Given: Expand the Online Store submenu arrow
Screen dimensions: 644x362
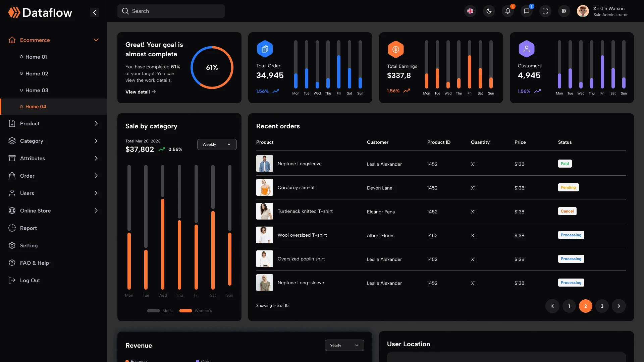Looking at the screenshot, I should click(x=96, y=210).
